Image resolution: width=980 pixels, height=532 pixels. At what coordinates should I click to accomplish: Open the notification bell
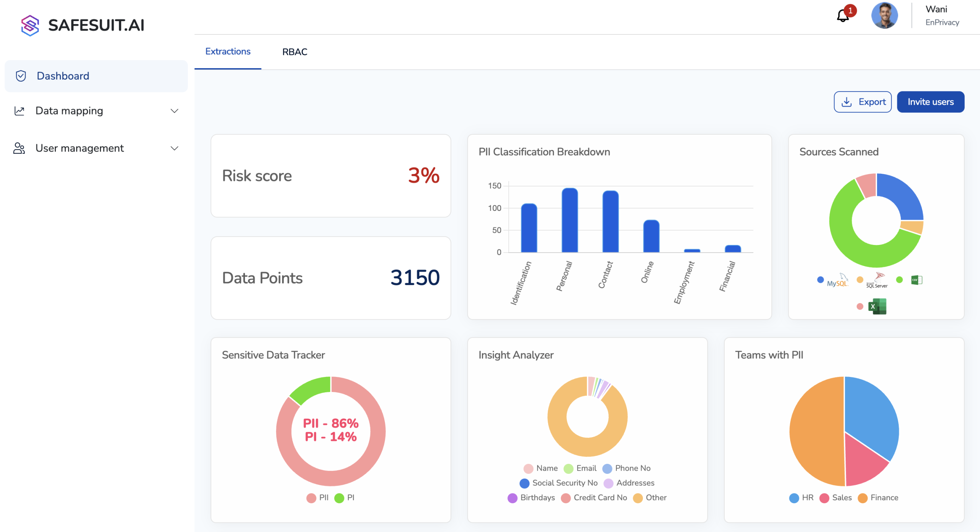[x=843, y=16]
